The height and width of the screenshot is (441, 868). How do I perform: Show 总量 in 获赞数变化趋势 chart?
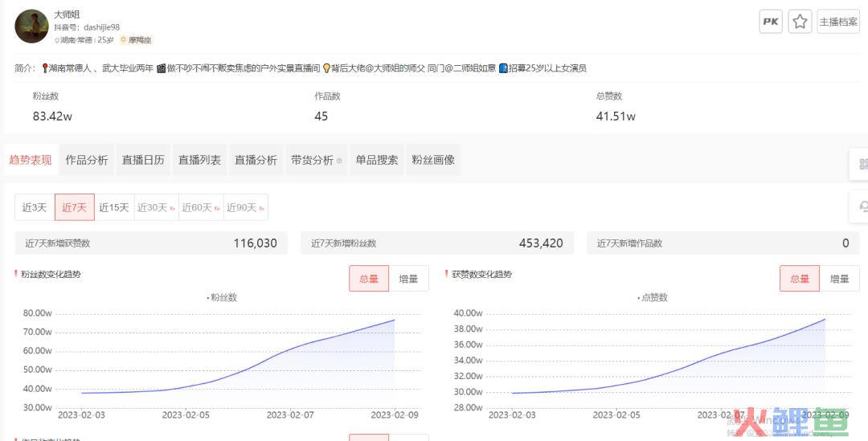pyautogui.click(x=800, y=278)
